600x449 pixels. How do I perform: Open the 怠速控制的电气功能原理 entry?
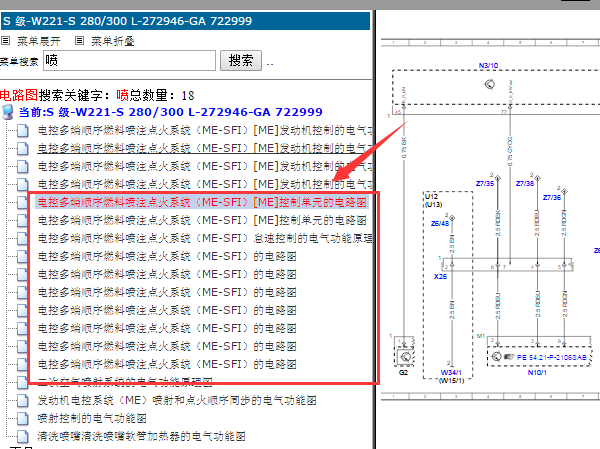pos(205,238)
